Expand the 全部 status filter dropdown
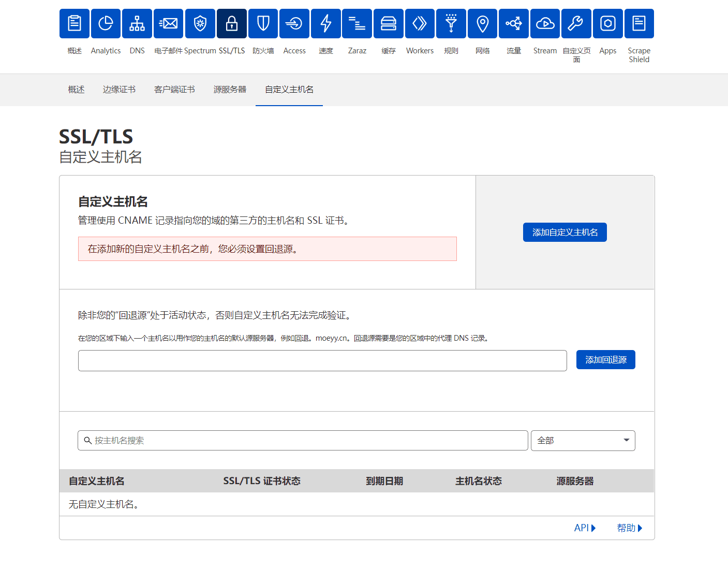 (583, 441)
